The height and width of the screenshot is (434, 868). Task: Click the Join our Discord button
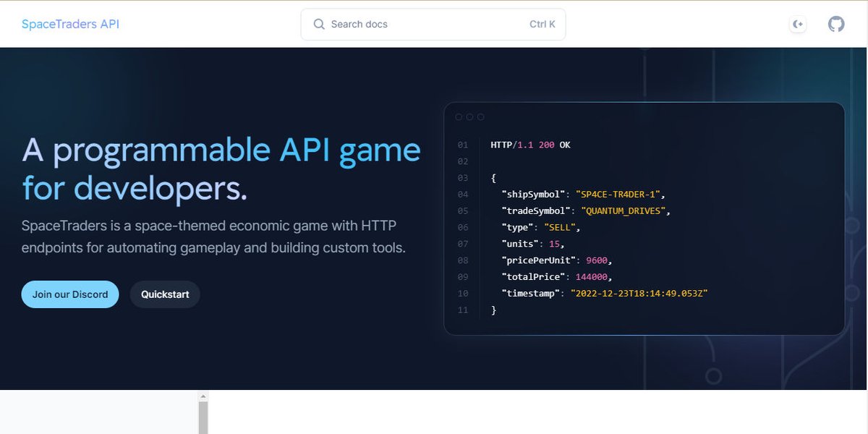click(70, 294)
